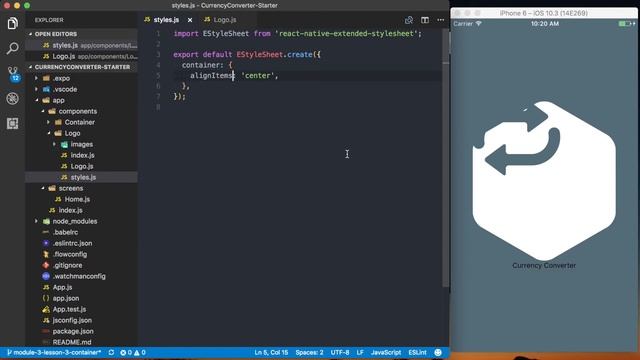Select styles.js in the Logo folder tree
The image size is (640, 360).
point(82,177)
